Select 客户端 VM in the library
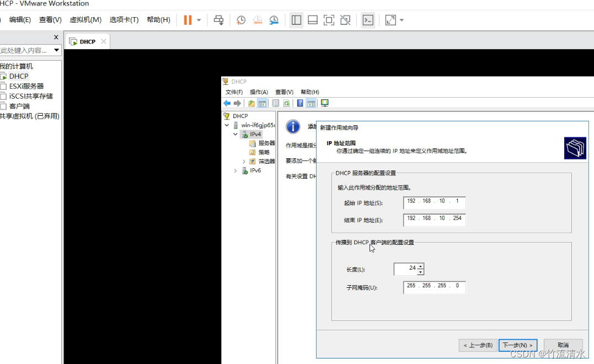Image resolution: width=594 pixels, height=364 pixels. point(19,106)
